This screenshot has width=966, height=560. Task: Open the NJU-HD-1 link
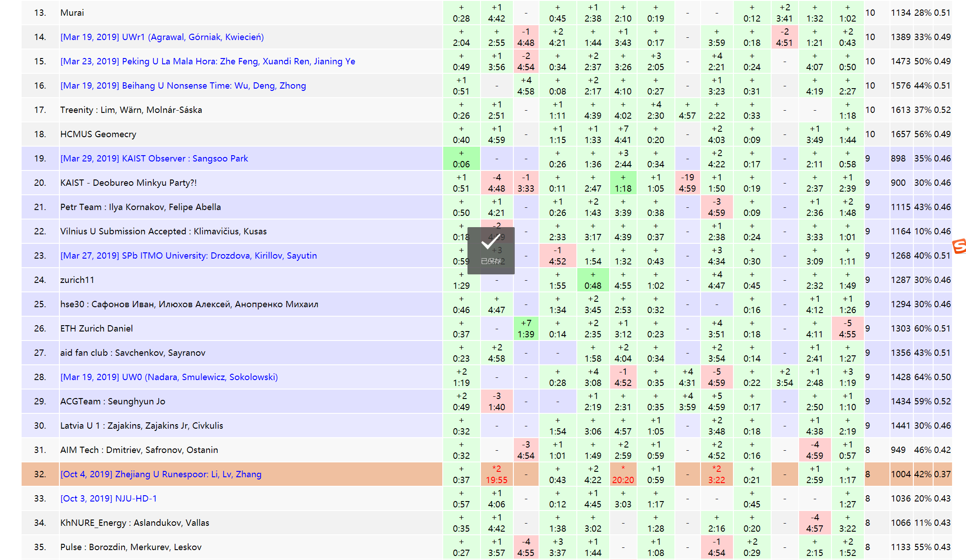tap(108, 498)
